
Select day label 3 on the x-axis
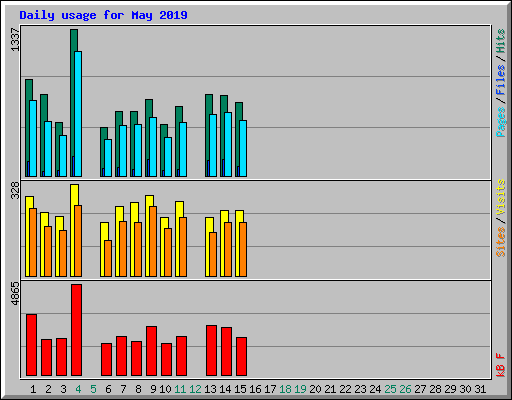[63, 389]
